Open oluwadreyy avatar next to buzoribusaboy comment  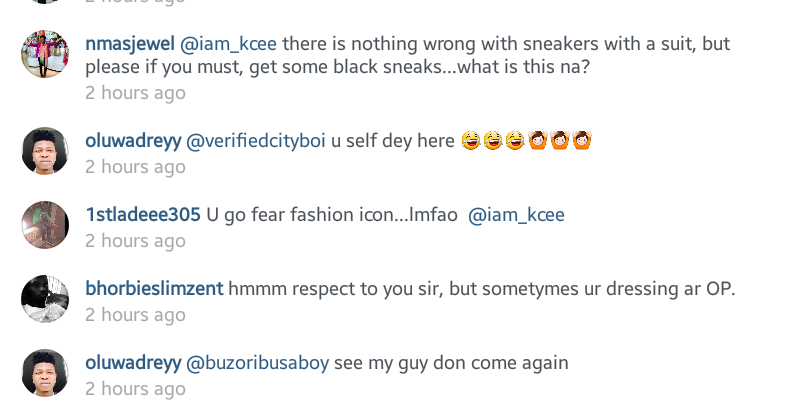(45, 373)
